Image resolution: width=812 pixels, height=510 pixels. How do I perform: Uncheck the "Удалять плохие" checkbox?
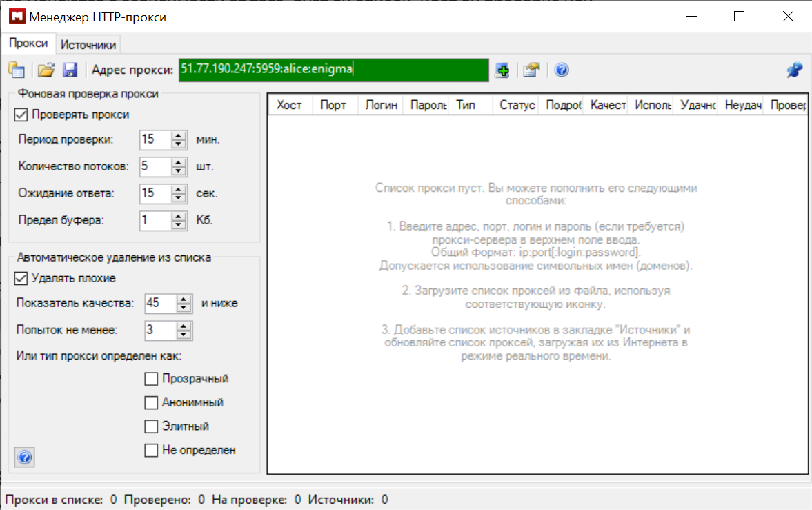click(21, 278)
